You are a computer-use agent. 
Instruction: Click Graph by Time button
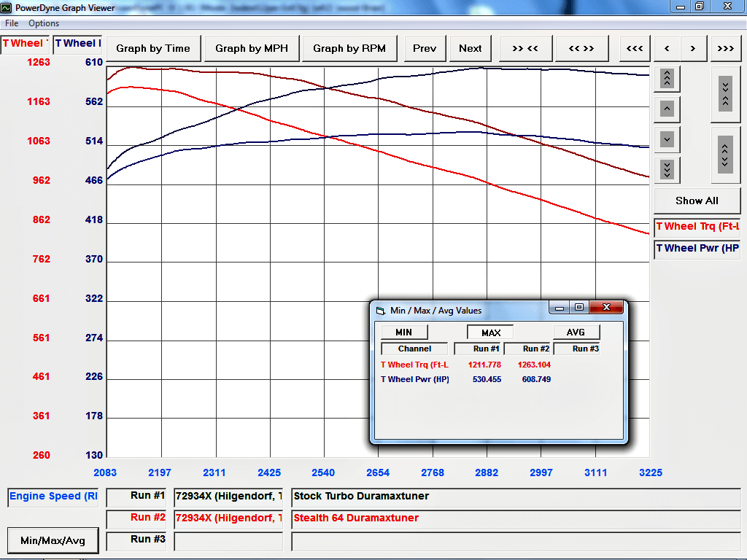pos(153,49)
